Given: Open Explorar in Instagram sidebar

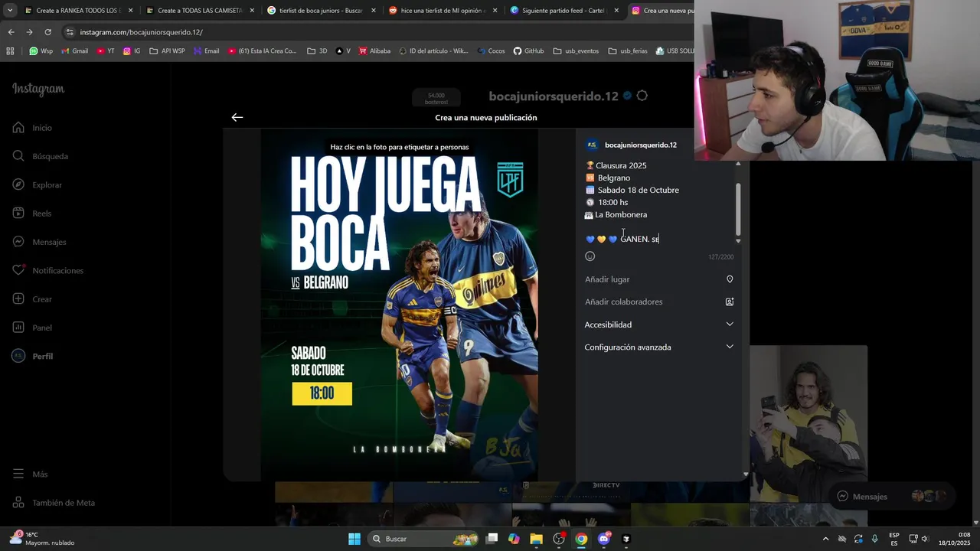Looking at the screenshot, I should (x=38, y=185).
